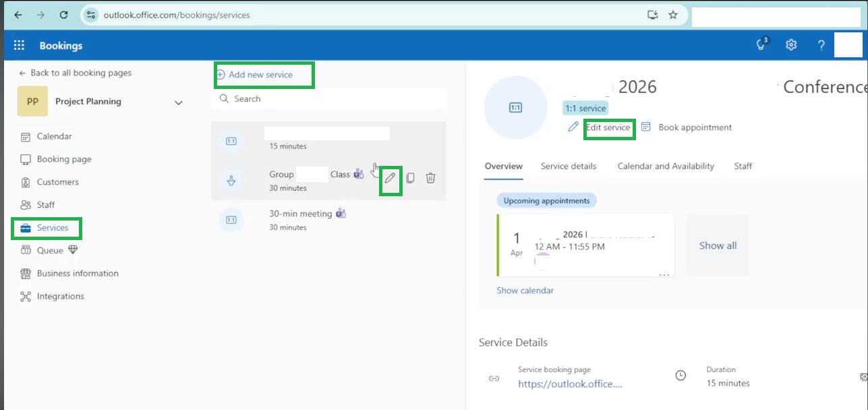Click the plus icon of Add new service

(221, 75)
